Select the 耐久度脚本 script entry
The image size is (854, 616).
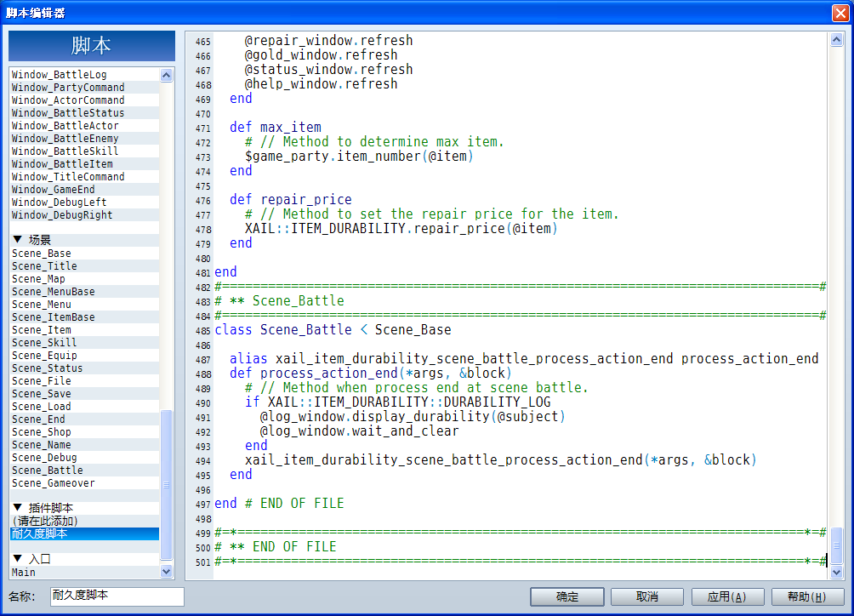coord(84,533)
